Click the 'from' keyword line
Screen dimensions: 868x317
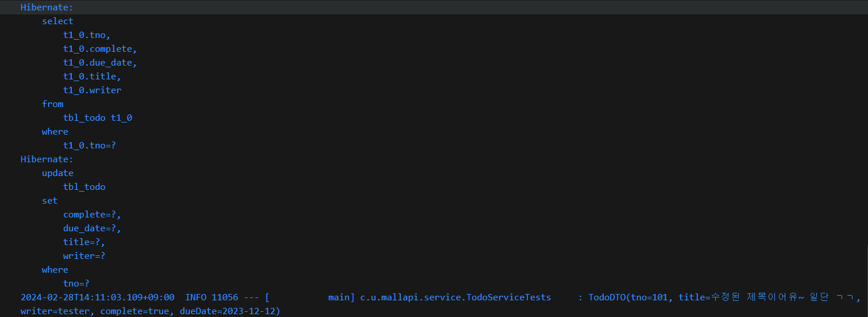52,104
